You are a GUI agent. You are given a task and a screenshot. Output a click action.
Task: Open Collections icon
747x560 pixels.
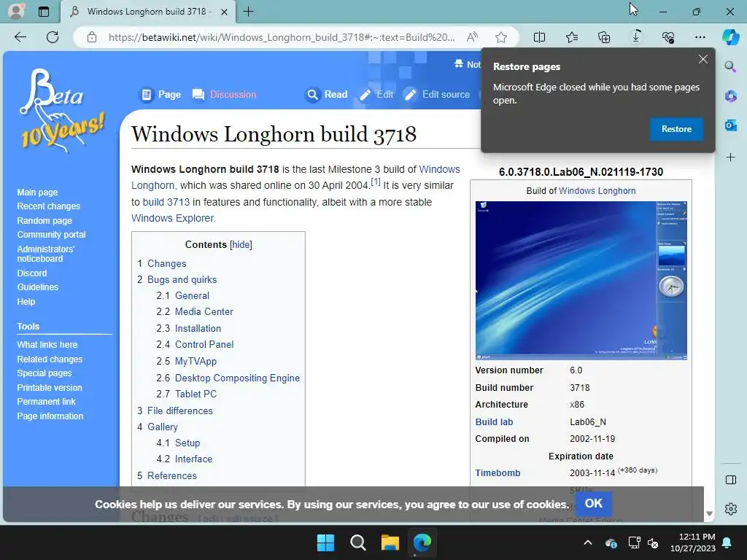(x=603, y=37)
